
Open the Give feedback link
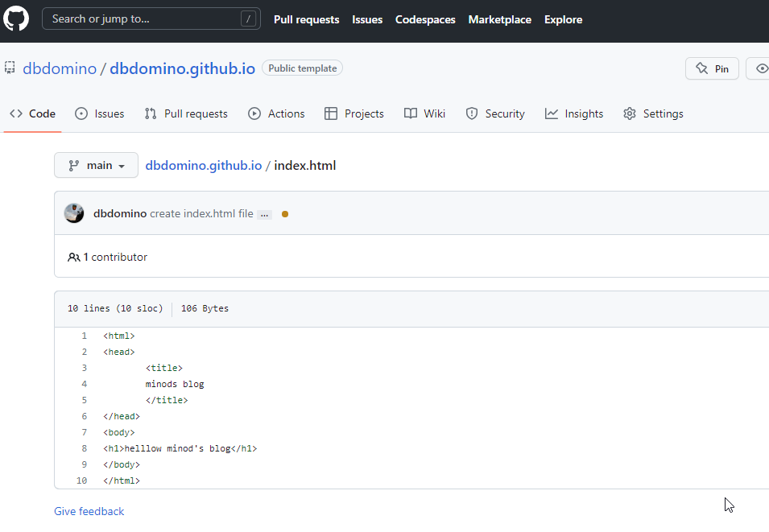click(x=89, y=511)
